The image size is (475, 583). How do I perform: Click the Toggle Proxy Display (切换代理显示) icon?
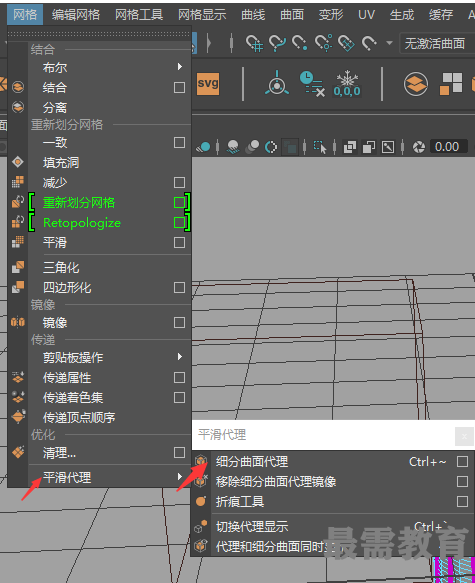coord(201,526)
